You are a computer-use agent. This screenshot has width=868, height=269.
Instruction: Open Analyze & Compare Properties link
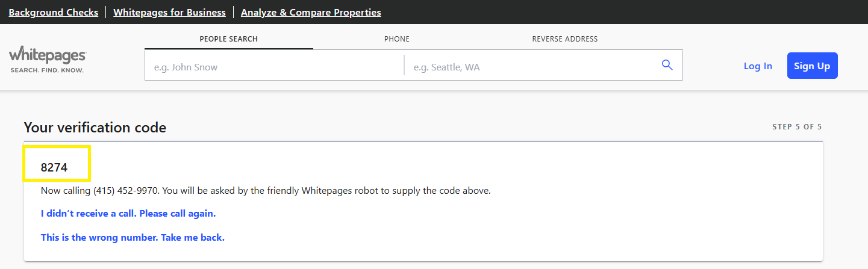click(x=311, y=12)
